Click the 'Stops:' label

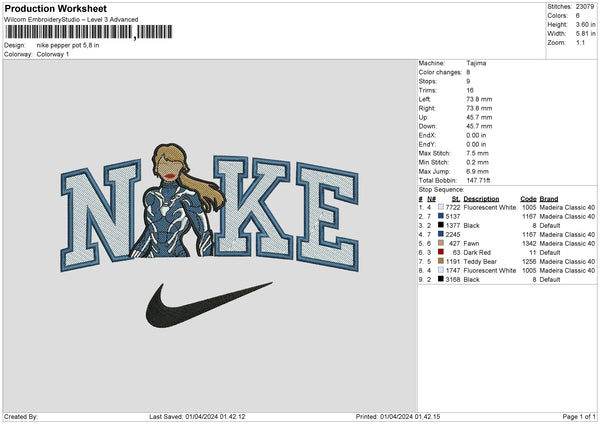click(427, 81)
